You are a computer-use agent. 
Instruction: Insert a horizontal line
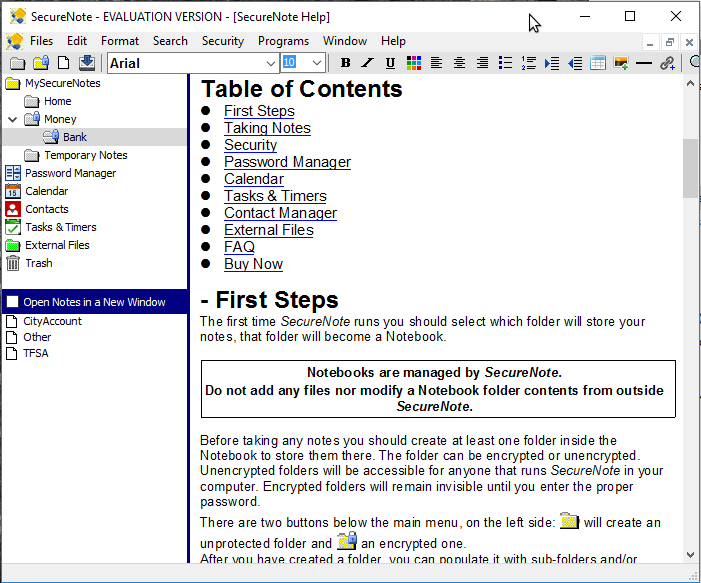tap(644, 63)
